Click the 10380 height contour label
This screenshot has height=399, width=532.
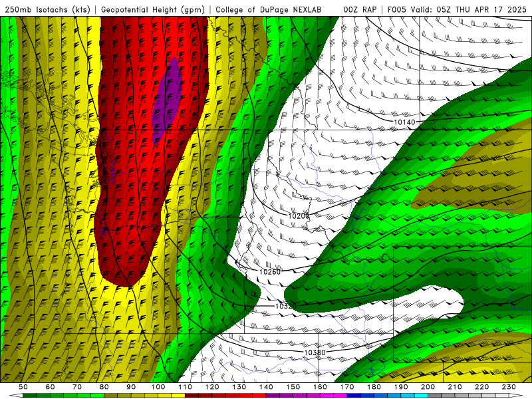pyautogui.click(x=315, y=352)
